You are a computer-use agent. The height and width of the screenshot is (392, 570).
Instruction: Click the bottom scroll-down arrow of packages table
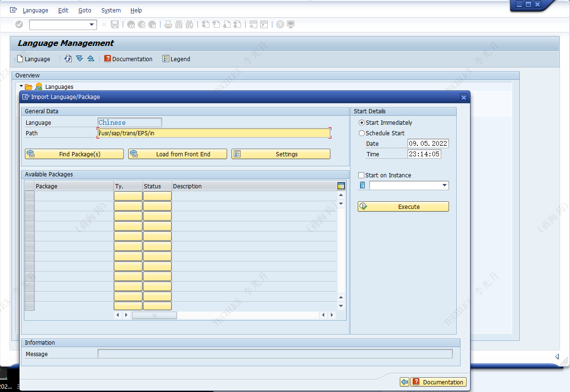(341, 306)
